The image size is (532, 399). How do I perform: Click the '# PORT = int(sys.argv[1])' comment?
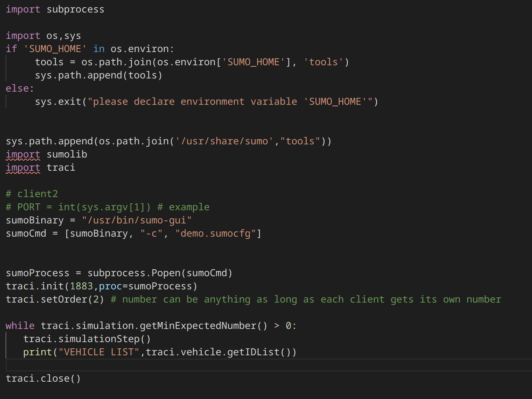(78, 207)
